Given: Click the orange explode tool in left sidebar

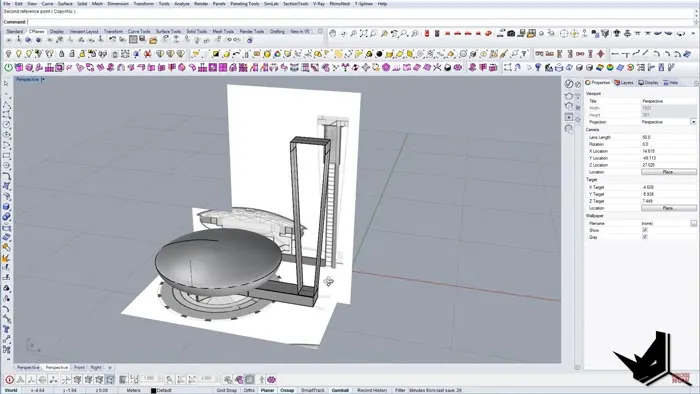Looking at the screenshot, I should coord(6,258).
